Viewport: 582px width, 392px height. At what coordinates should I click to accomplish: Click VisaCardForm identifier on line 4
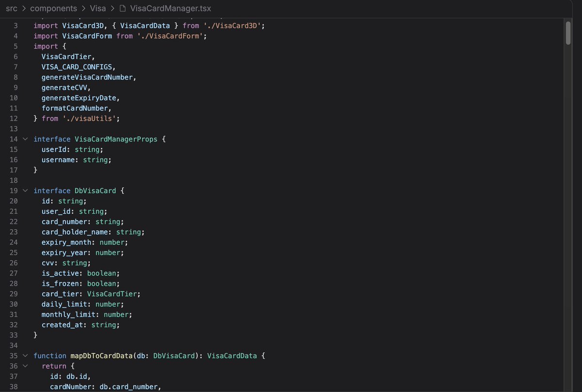[87, 36]
